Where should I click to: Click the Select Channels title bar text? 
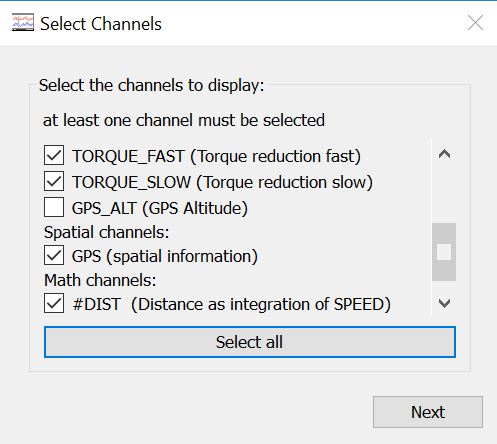[101, 24]
